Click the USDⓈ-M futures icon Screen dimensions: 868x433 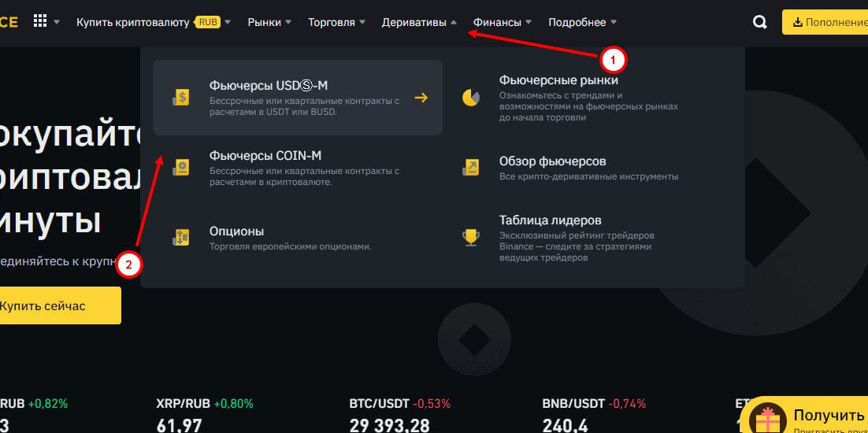182,98
